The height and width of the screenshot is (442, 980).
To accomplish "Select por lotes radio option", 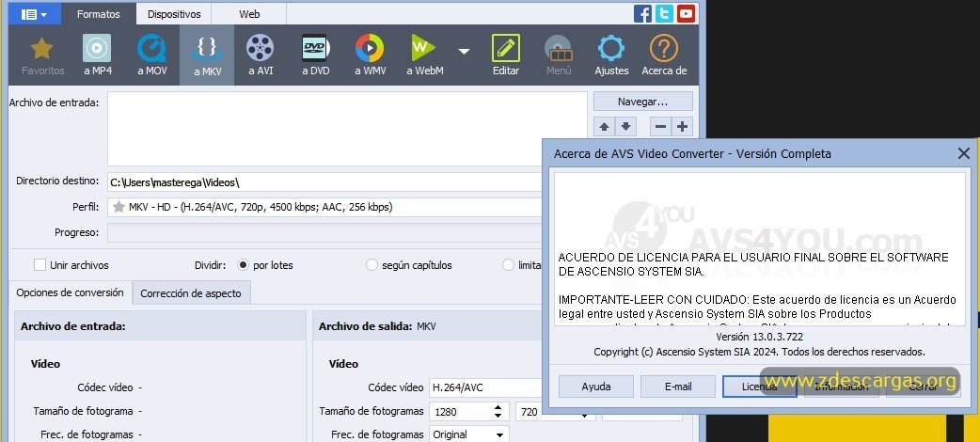I will click(x=244, y=265).
